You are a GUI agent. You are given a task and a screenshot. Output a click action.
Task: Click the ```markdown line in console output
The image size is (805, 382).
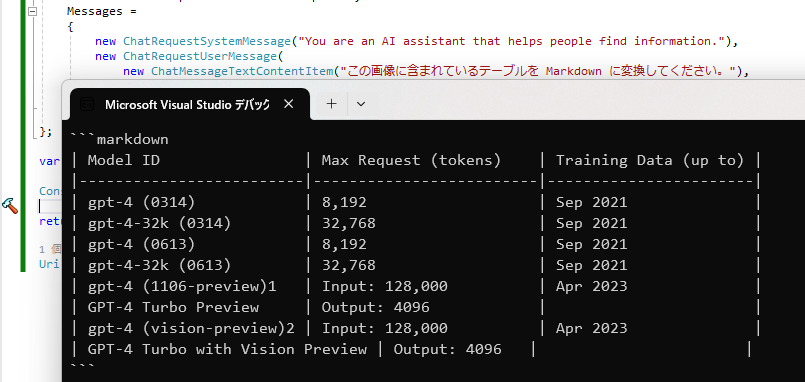coord(120,140)
